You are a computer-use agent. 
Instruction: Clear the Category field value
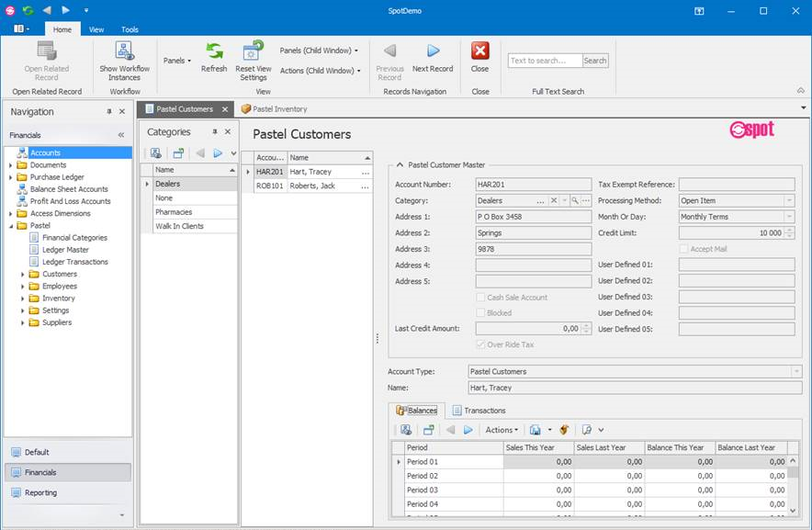(554, 200)
